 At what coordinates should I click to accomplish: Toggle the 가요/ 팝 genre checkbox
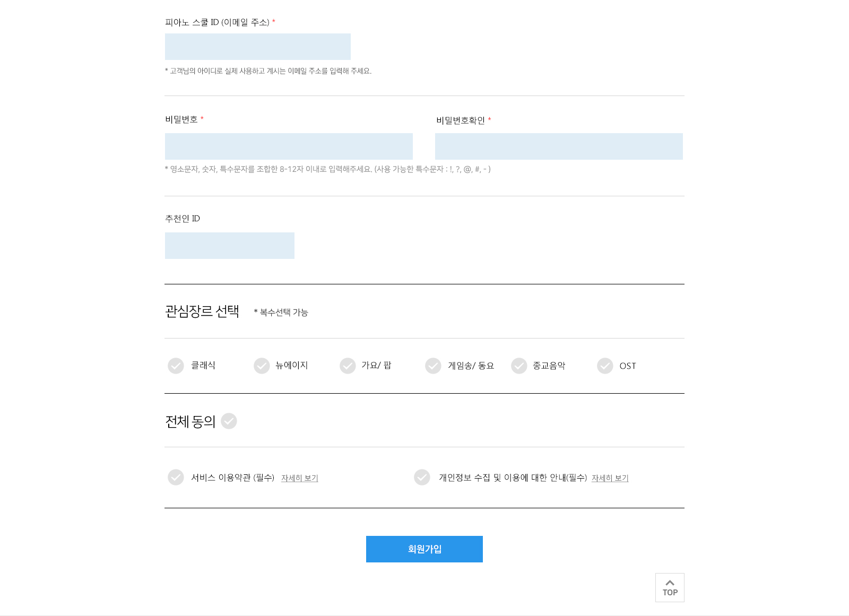(x=348, y=366)
